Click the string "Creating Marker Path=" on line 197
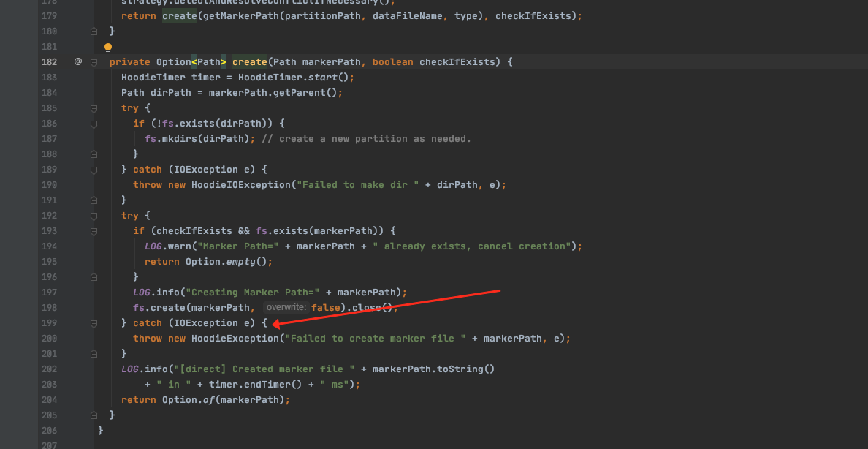Image resolution: width=868 pixels, height=449 pixels. tap(253, 292)
